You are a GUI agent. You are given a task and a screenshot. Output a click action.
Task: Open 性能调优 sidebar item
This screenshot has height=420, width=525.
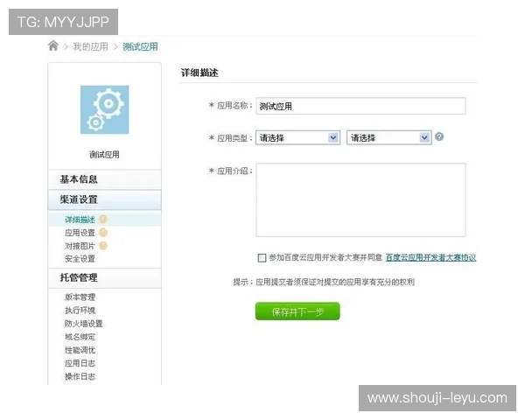80,350
